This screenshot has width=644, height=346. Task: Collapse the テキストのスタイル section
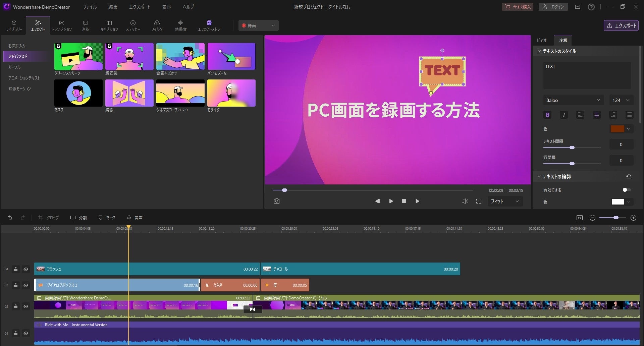tap(539, 51)
